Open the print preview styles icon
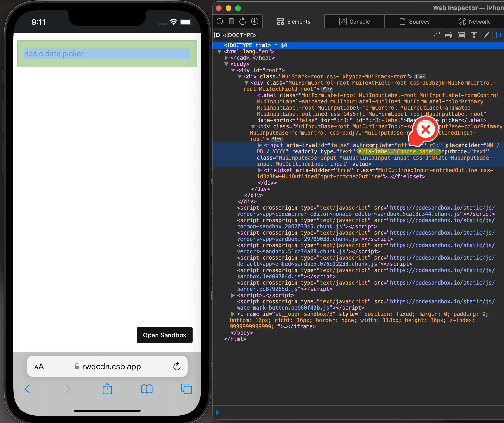The height and width of the screenshot is (423, 504). coord(448,35)
